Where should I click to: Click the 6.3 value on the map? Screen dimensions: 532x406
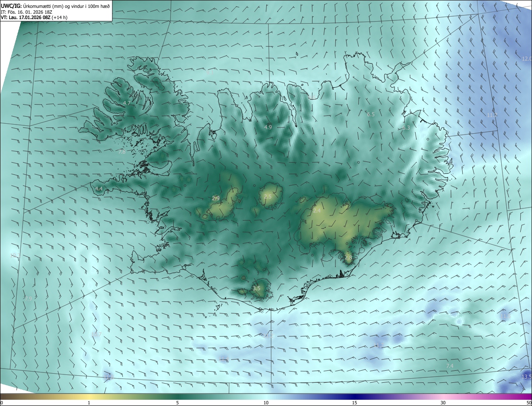pyautogui.click(x=406, y=128)
